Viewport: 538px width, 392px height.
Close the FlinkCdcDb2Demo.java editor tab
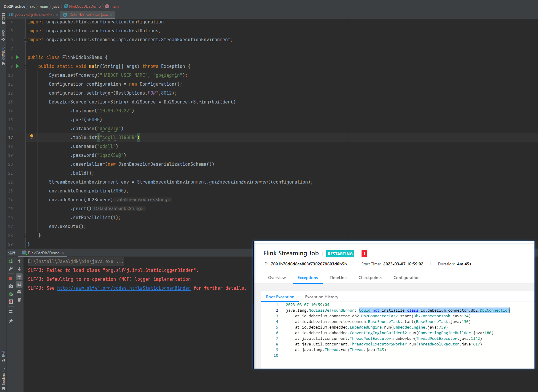point(111,15)
